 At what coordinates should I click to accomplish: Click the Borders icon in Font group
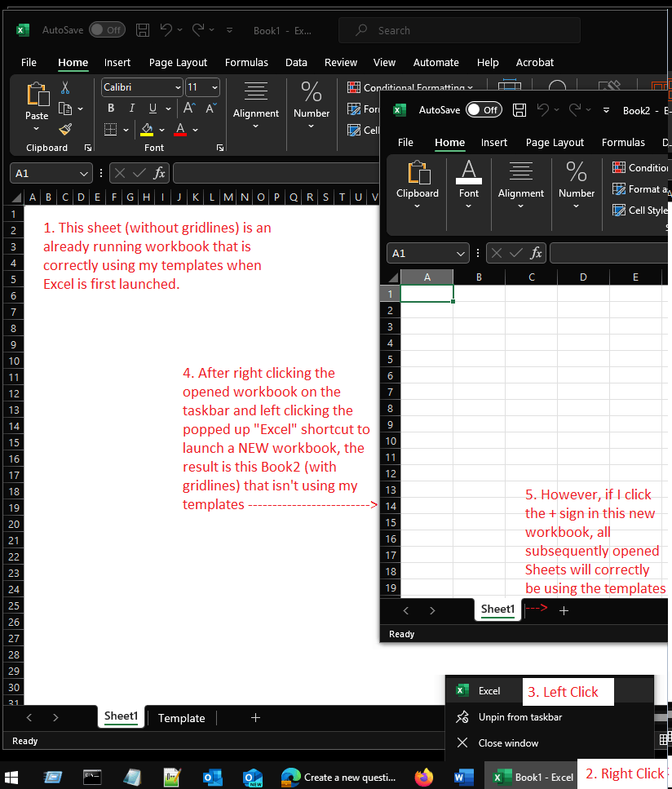(x=110, y=129)
